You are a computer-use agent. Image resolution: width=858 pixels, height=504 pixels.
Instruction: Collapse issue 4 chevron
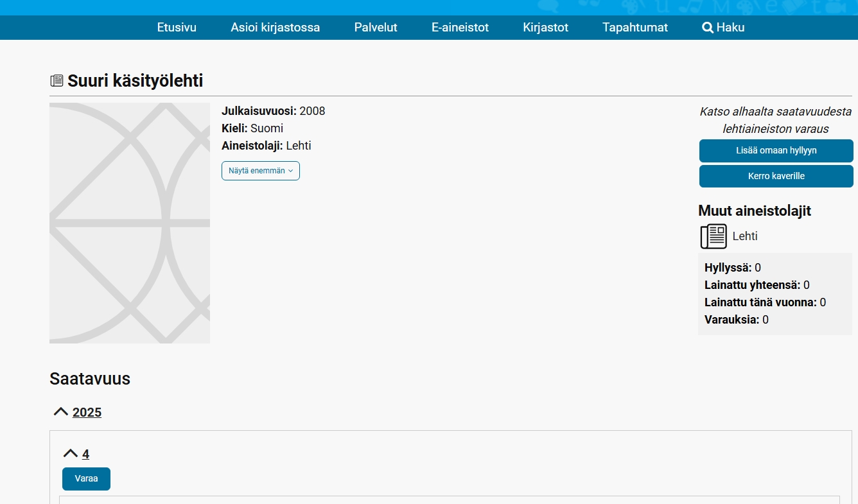(71, 453)
